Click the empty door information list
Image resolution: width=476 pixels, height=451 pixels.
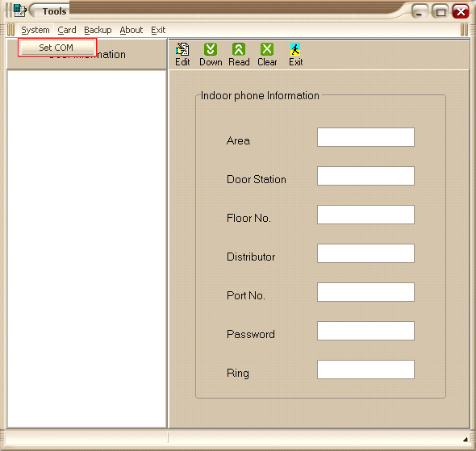86,248
